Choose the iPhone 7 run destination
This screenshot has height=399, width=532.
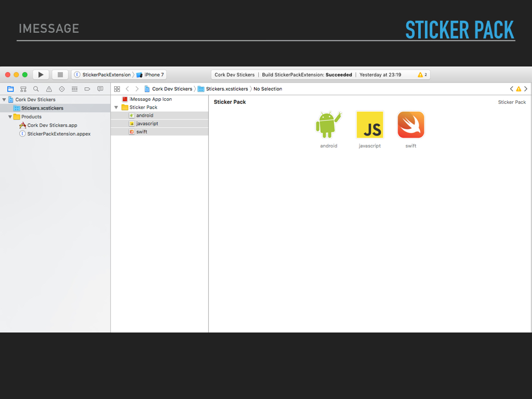150,75
